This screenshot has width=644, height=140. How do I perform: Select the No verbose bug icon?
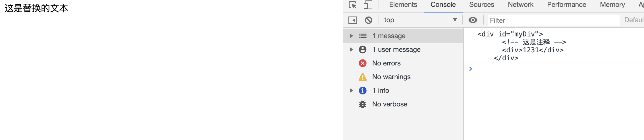[363, 104]
